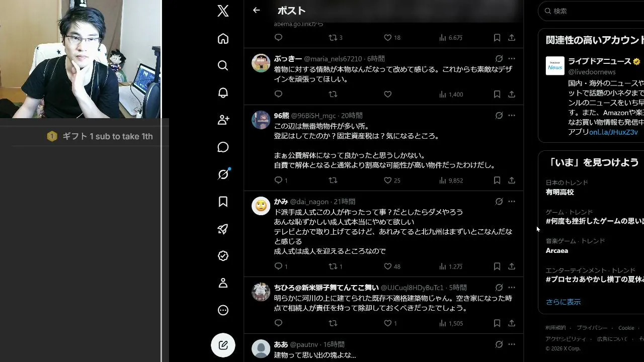
Task: Open @dai_nagon username link
Action: pyautogui.click(x=309, y=202)
